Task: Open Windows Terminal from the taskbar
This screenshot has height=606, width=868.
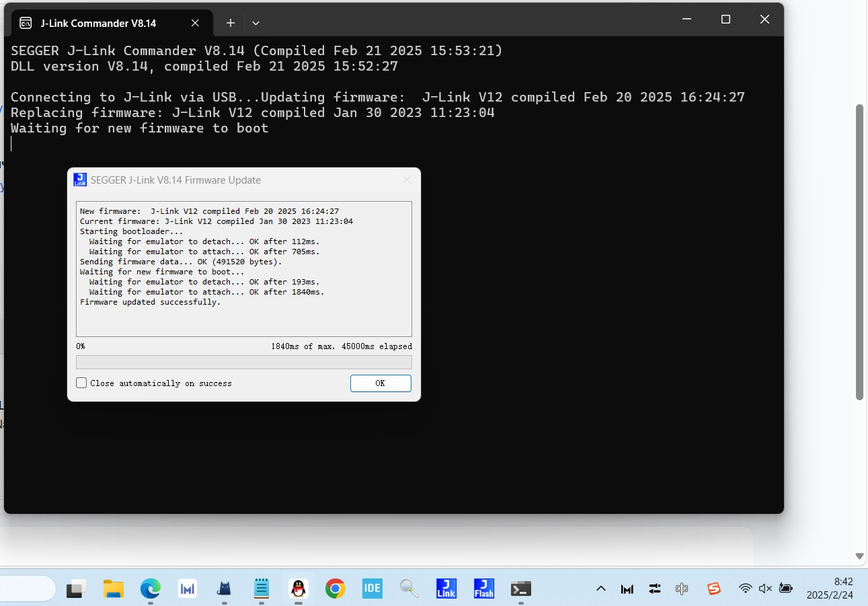Action: click(x=520, y=589)
